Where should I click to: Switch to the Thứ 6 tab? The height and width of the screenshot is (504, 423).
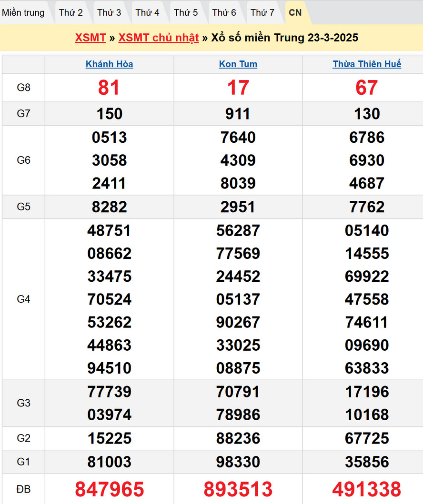pos(224,13)
